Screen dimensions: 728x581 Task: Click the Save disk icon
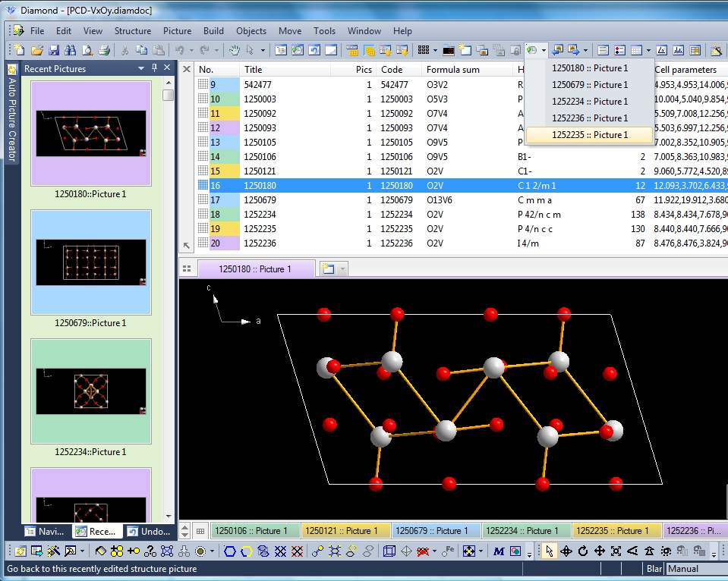(x=53, y=50)
